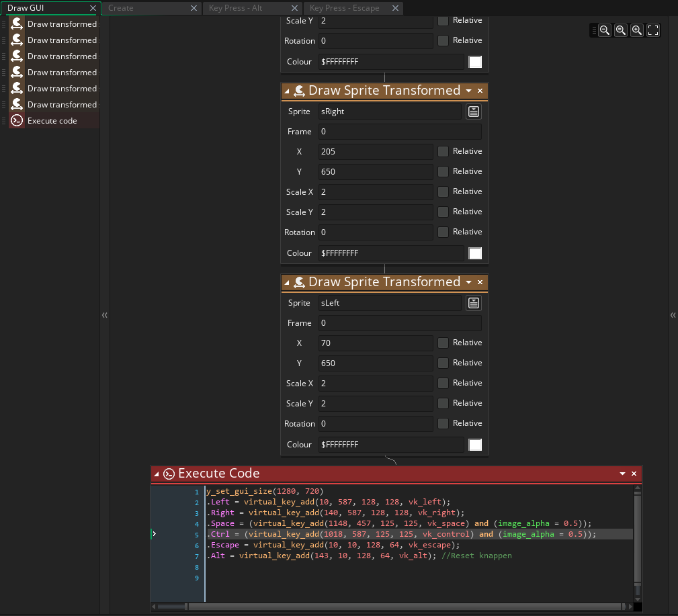The height and width of the screenshot is (616, 678).
Task: Click the //Reset knappen comment
Action: coord(476,556)
